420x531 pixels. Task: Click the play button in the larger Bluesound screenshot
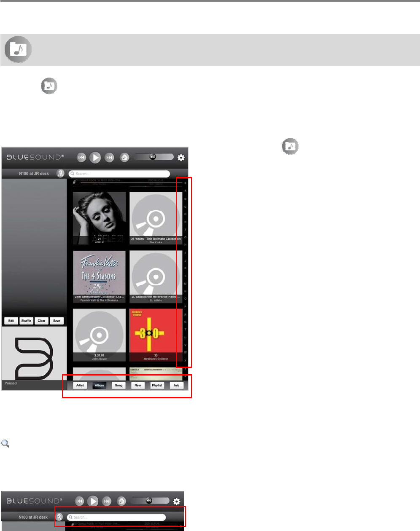[x=96, y=158]
